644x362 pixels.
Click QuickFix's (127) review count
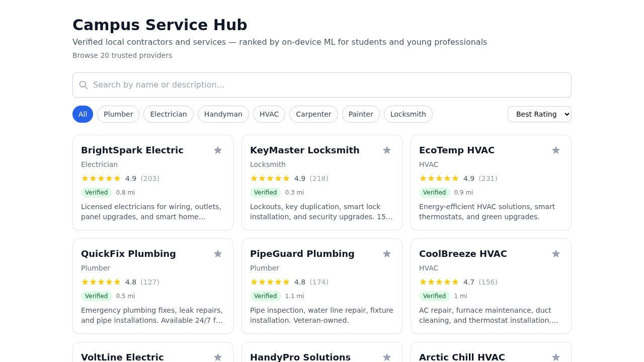pos(150,282)
